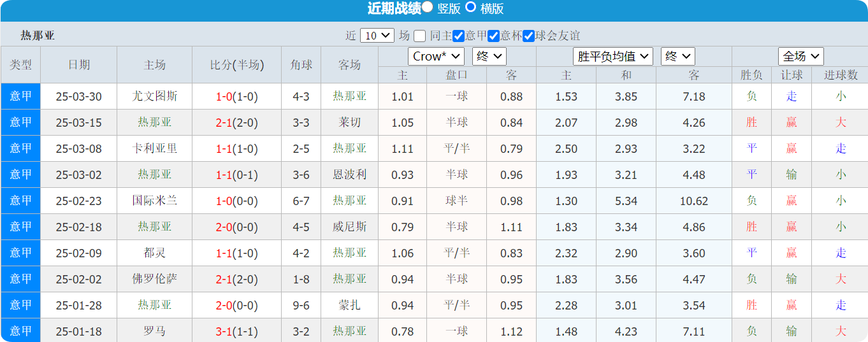Open the 国际米兰 team link
This screenshot has width=868, height=342.
[x=155, y=201]
